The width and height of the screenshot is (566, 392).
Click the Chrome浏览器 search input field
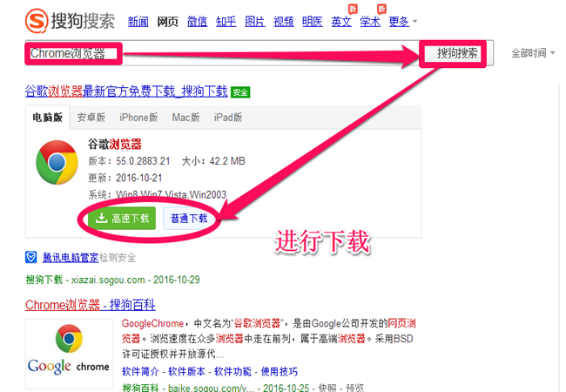click(222, 53)
